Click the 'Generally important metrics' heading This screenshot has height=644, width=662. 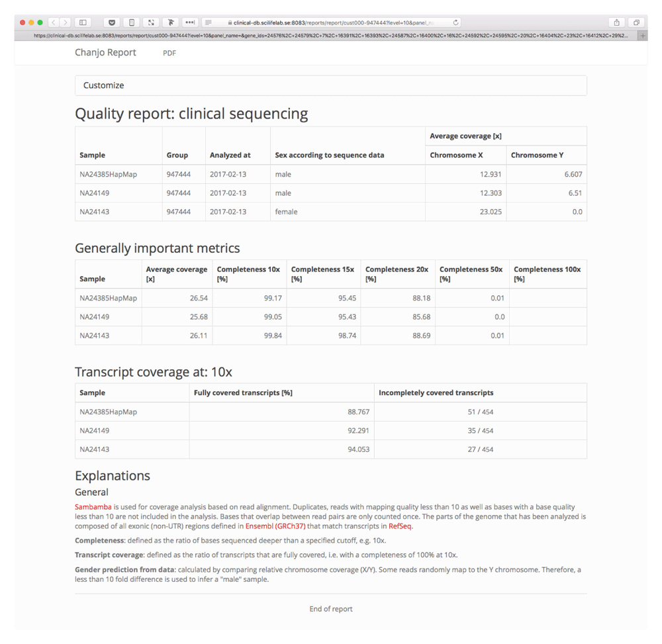pos(157,248)
